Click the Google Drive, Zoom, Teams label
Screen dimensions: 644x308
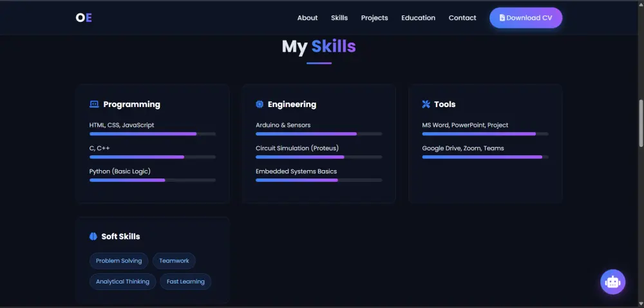(463, 148)
